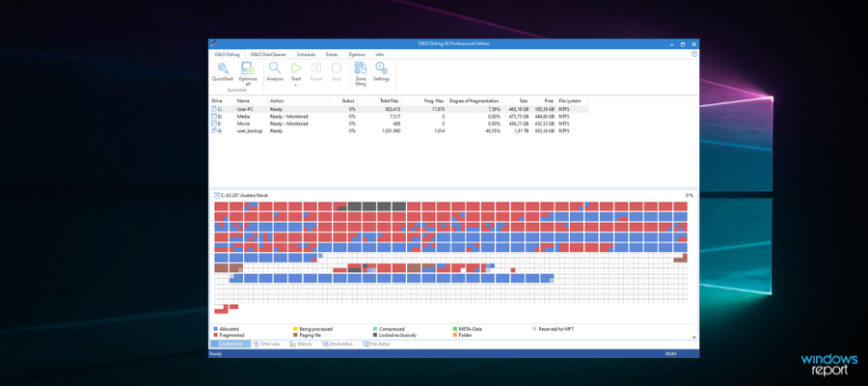Screen dimensions: 868x386
Task: Click the yellow Being processed legend swatch
Action: click(x=296, y=329)
